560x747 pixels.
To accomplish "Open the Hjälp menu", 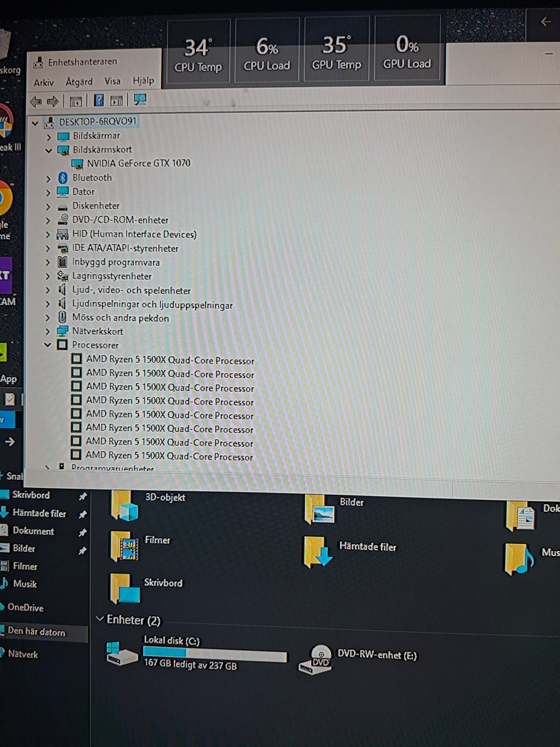I will click(143, 81).
